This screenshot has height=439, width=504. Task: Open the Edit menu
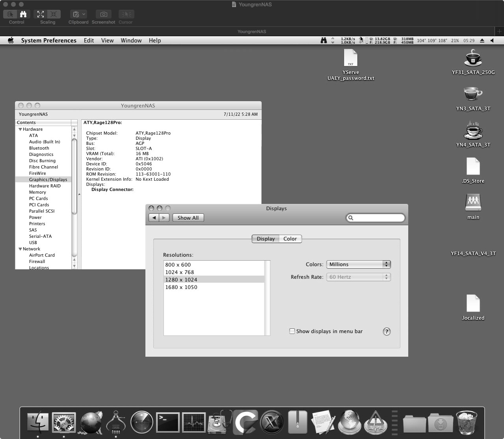(89, 40)
